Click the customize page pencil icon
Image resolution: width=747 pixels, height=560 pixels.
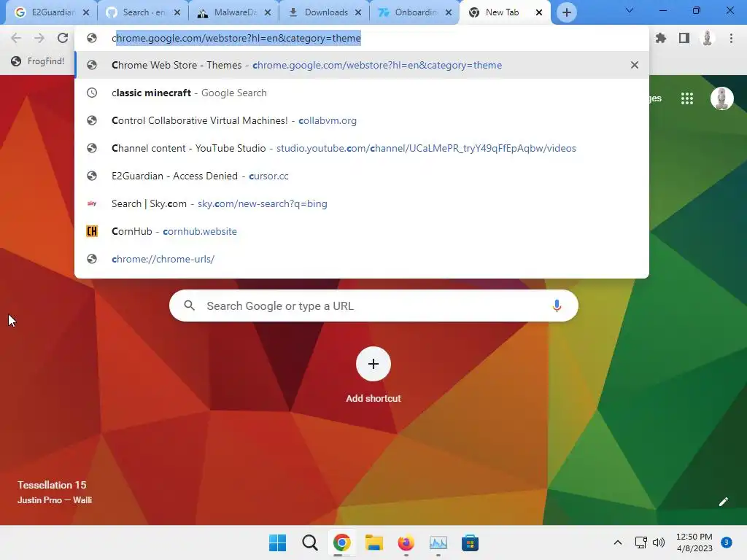[723, 502]
